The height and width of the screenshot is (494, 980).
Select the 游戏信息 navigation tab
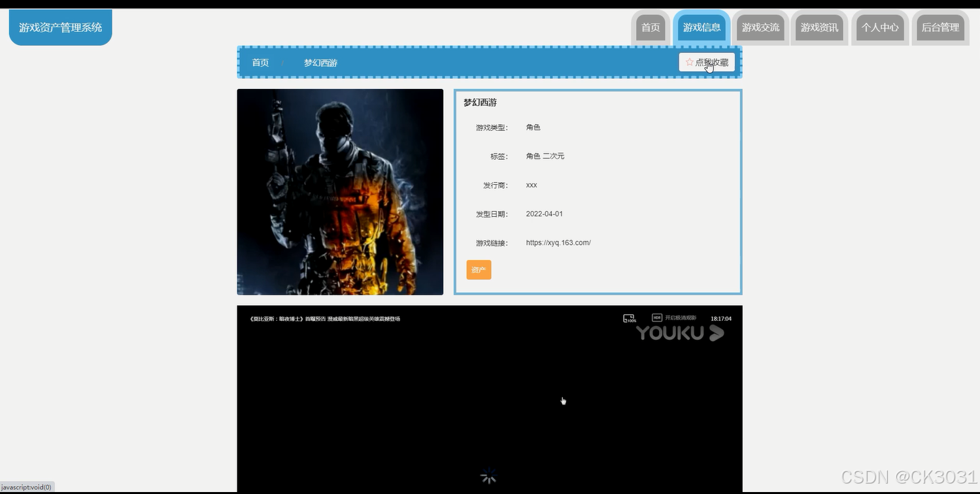coord(701,27)
